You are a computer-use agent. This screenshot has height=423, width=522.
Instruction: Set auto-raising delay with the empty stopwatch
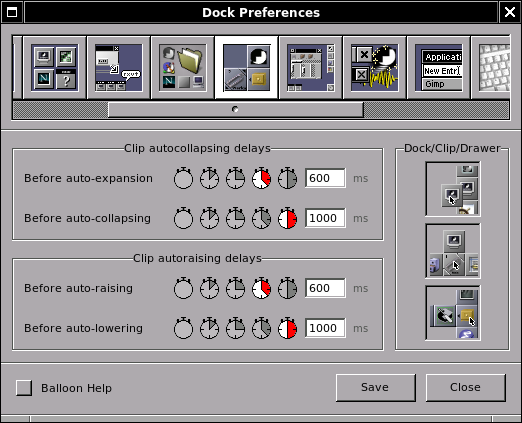[183, 288]
